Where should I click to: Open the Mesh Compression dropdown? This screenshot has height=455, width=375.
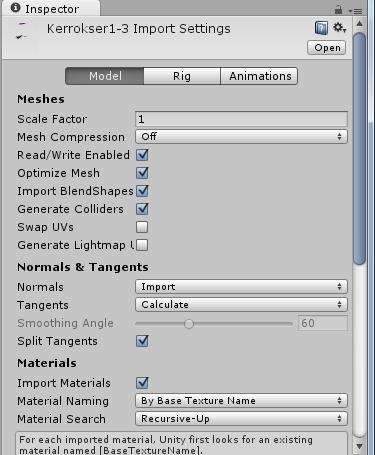(x=241, y=137)
